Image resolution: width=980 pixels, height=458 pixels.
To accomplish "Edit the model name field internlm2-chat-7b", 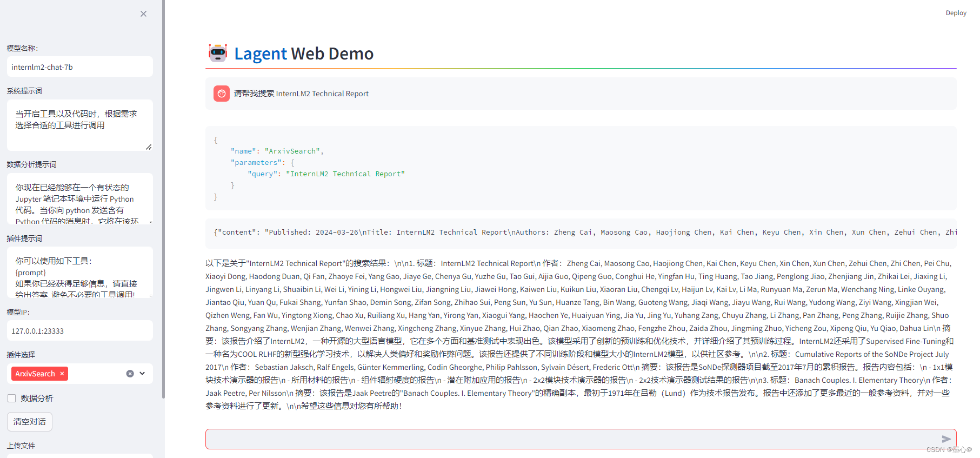I will tap(80, 67).
